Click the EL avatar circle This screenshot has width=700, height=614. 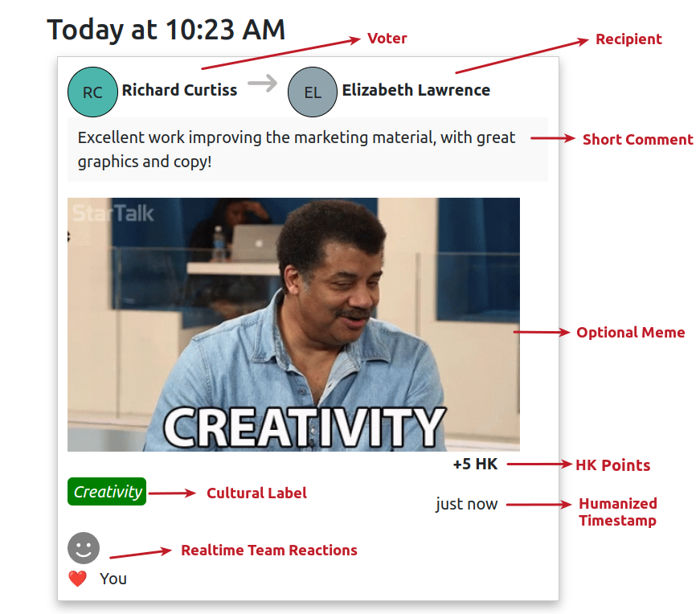pyautogui.click(x=313, y=92)
